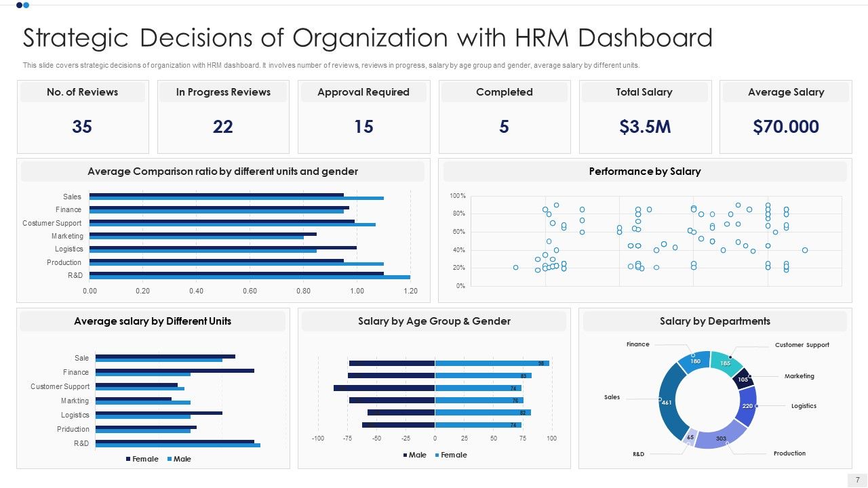Select the 'In Progress Reviews' card header
Screen dimensions: 868x488
pos(223,92)
